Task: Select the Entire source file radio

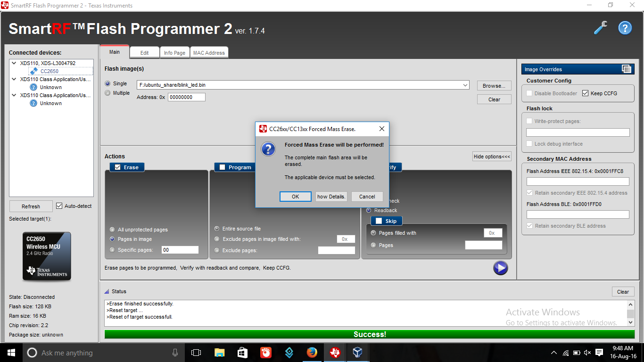Action: pos(217,229)
